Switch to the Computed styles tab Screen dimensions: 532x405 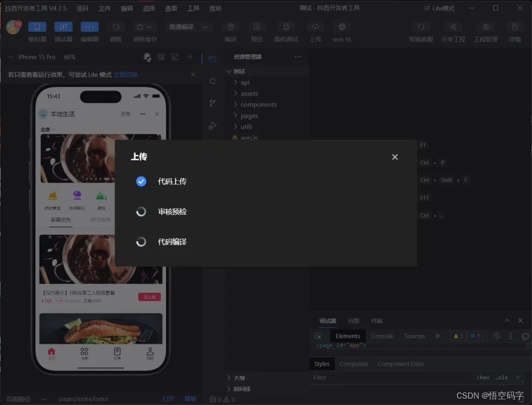[x=353, y=364]
